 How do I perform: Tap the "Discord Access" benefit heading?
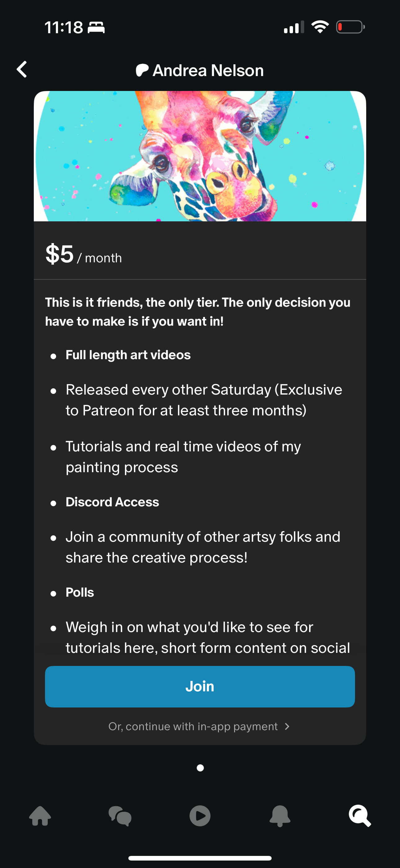(x=112, y=502)
